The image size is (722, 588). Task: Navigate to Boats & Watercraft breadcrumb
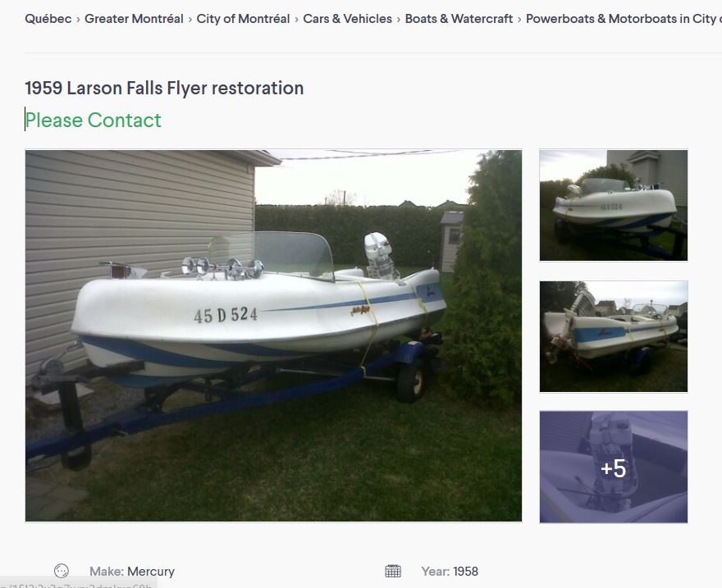coord(459,19)
